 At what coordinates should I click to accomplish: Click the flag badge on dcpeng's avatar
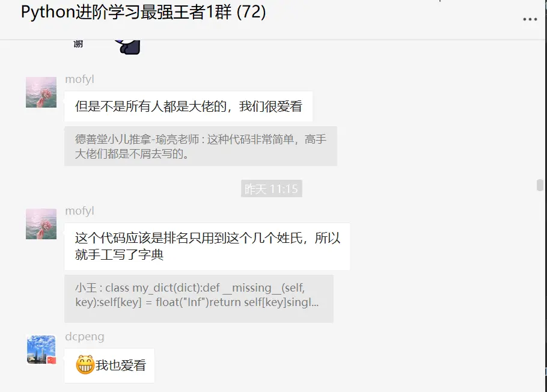pyautogui.click(x=52, y=360)
